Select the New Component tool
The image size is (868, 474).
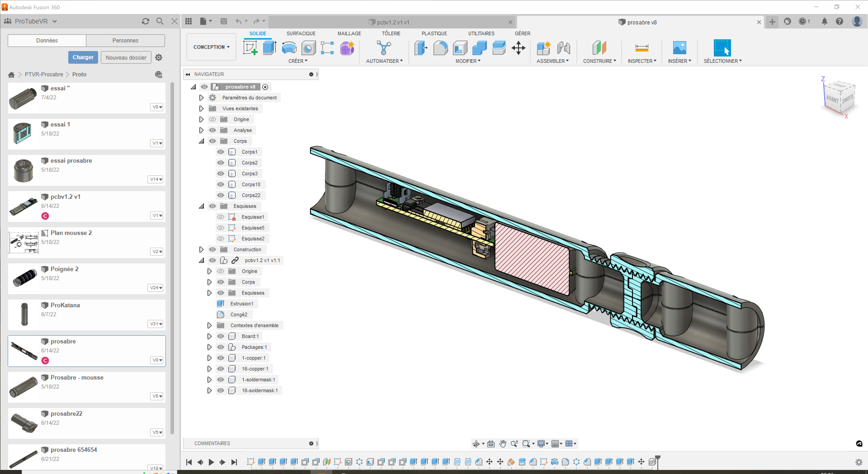543,47
